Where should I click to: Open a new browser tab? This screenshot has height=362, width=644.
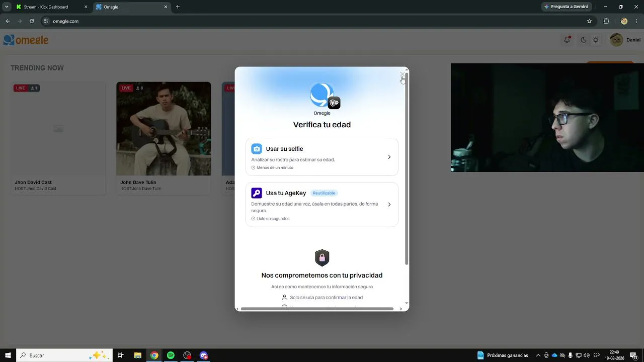coord(178,7)
